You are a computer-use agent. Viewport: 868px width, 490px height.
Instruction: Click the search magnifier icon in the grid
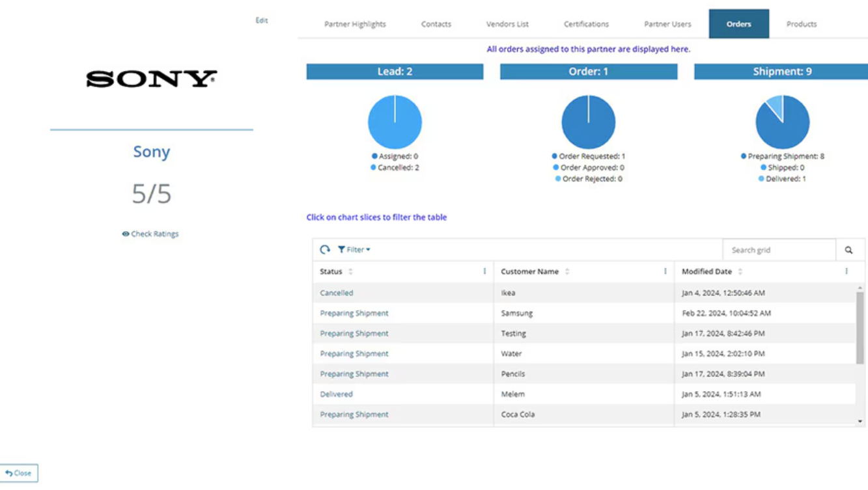(x=850, y=249)
